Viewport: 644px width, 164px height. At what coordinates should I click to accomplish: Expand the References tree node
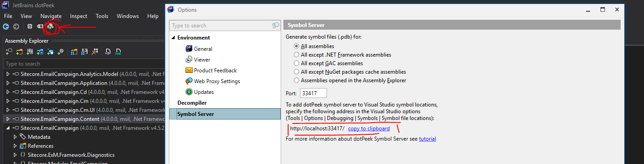15,146
